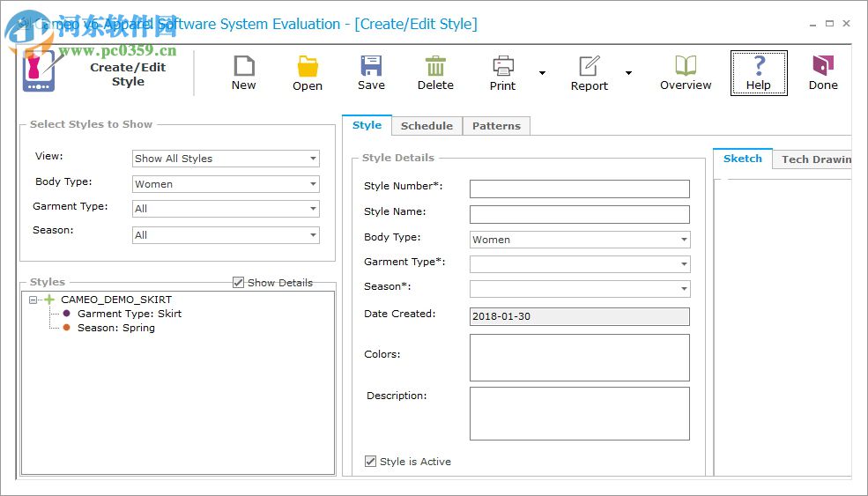Switch to the Patterns tab
868x496 pixels.
(496, 126)
